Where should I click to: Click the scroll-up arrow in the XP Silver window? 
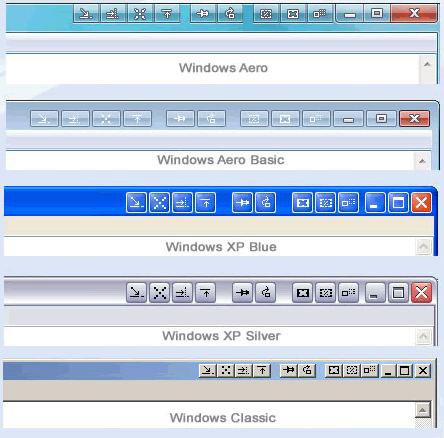(x=423, y=336)
